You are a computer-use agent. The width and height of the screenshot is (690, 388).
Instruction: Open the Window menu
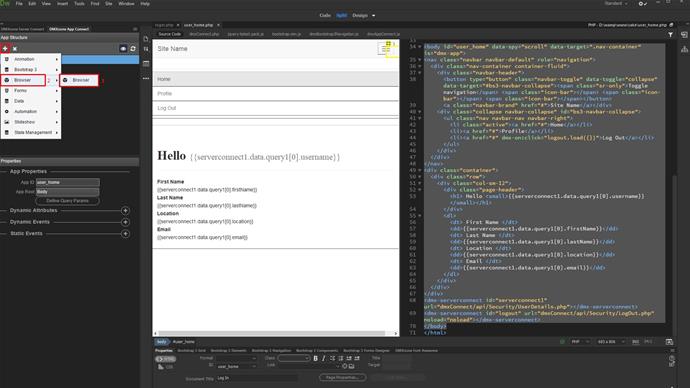click(126, 4)
